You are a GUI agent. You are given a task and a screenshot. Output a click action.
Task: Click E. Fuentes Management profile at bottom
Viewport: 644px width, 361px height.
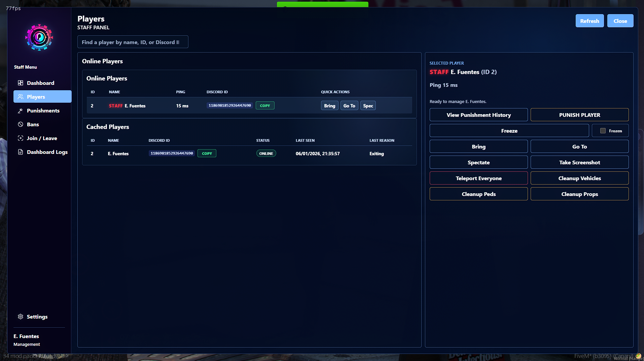pos(27,340)
